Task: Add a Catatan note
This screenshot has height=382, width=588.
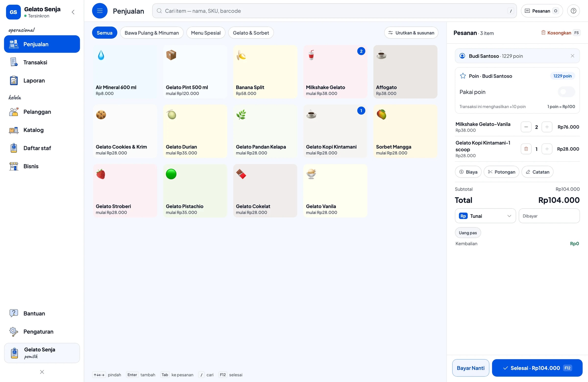Action: pyautogui.click(x=537, y=172)
